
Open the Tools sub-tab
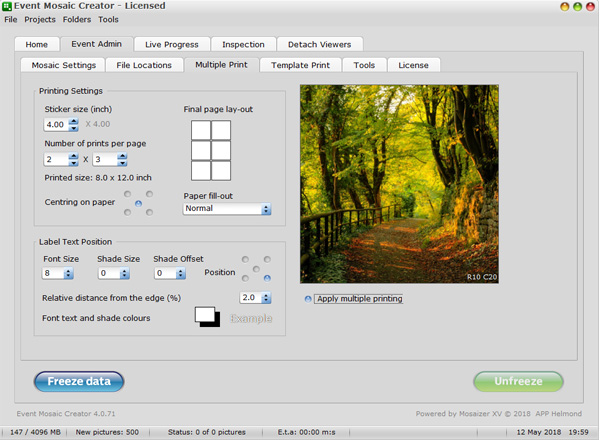coord(364,65)
